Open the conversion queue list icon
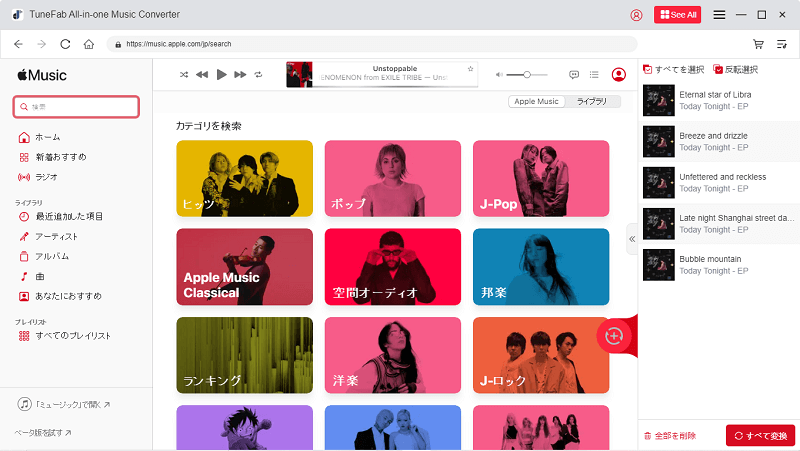Viewport: 800px width, 451px height. point(782,44)
